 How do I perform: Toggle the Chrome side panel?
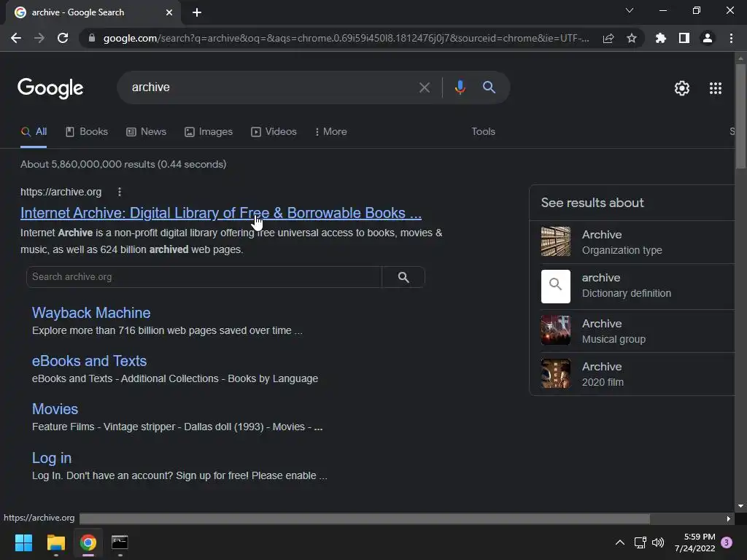pos(684,38)
